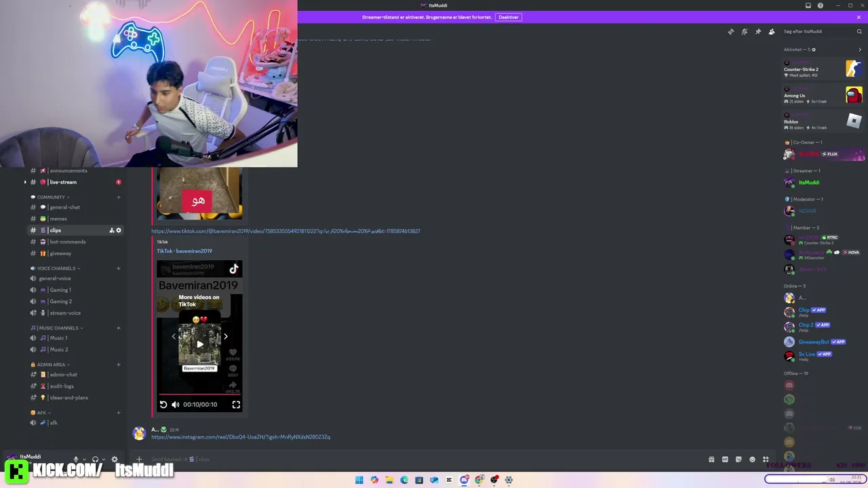
Task: Enter fullscreen on TikTok video
Action: point(236,405)
